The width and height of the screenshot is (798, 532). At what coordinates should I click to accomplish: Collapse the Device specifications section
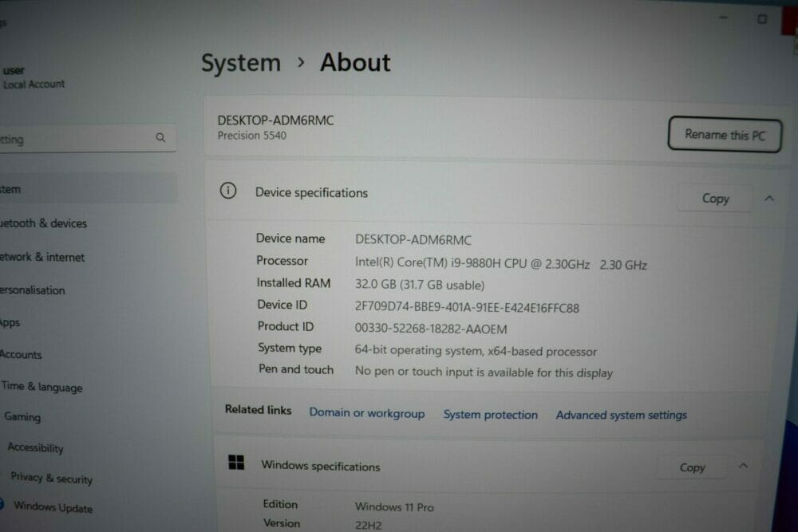coord(769,199)
